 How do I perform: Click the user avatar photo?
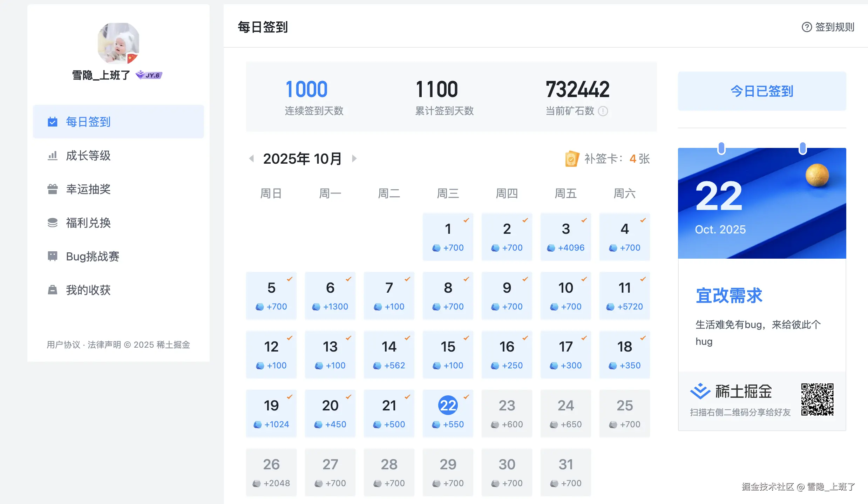click(118, 43)
